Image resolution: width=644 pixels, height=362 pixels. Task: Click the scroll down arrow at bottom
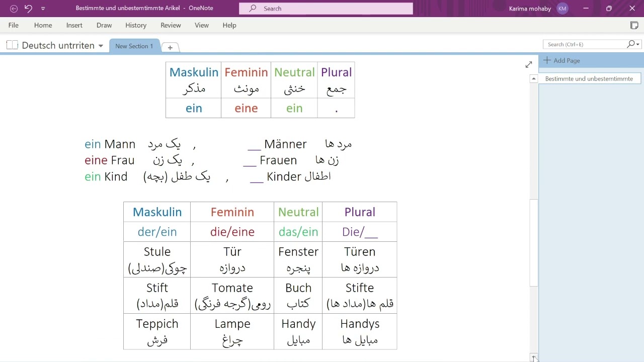tap(534, 357)
